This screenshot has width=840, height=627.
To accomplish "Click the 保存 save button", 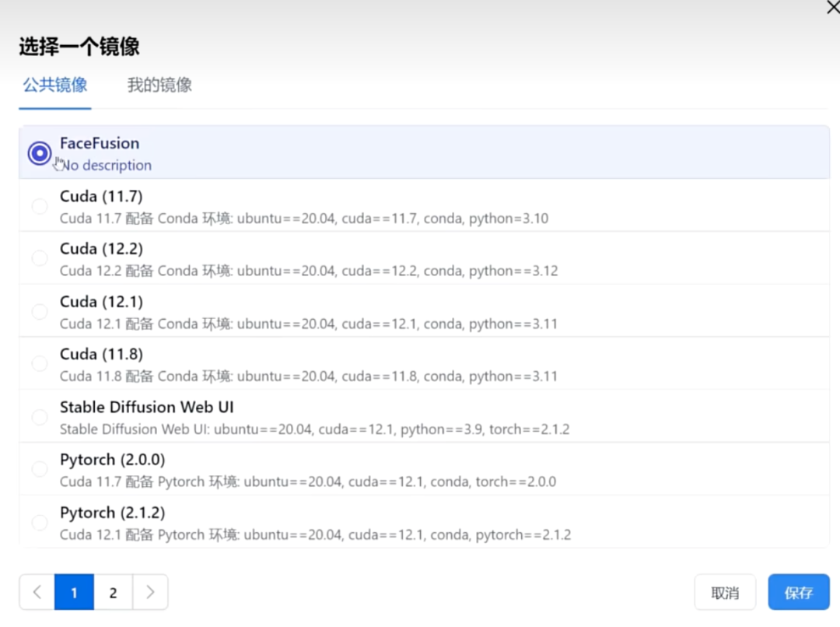I will (x=799, y=592).
